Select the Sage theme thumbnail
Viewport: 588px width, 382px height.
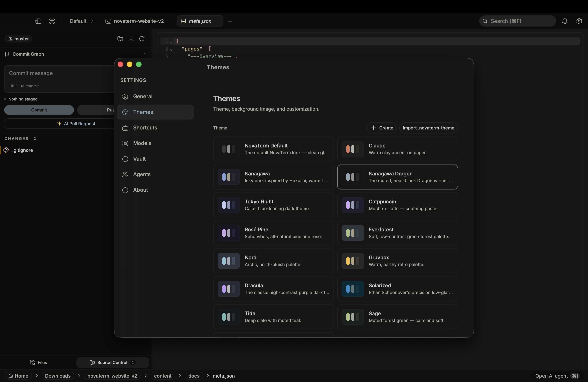(x=353, y=317)
